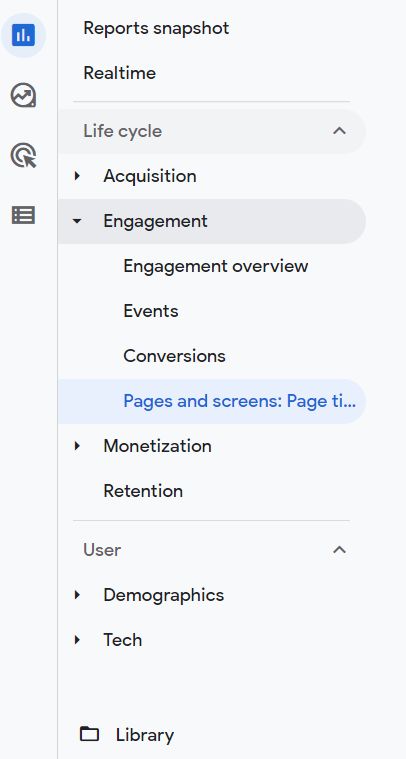The image size is (406, 759).
Task: Click the Tech label
Action: [x=122, y=640]
